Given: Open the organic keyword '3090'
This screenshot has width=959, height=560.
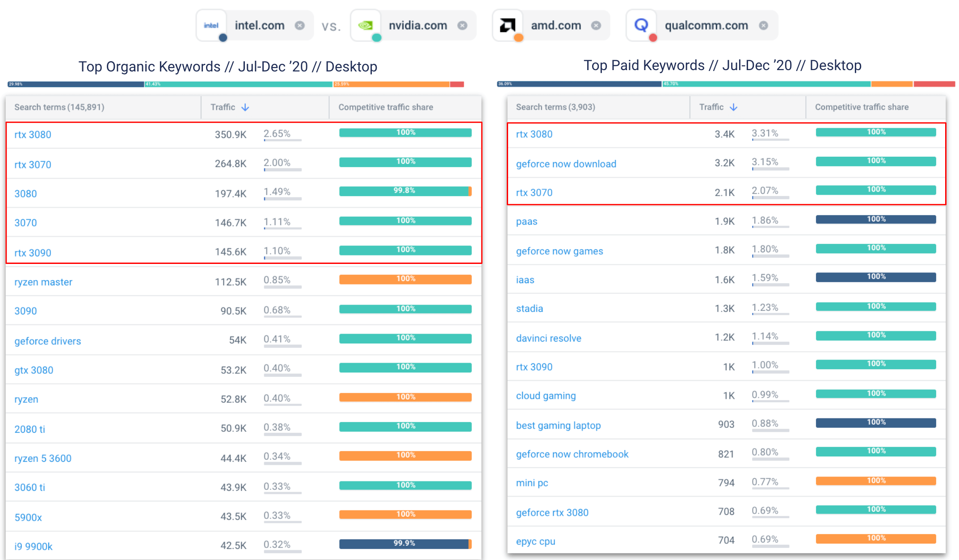Looking at the screenshot, I should click(x=25, y=311).
